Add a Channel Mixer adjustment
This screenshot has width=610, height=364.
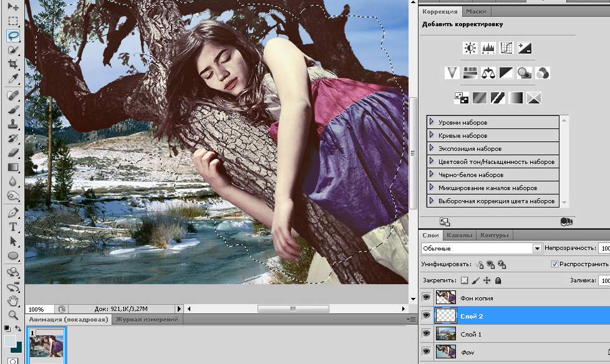542,73
